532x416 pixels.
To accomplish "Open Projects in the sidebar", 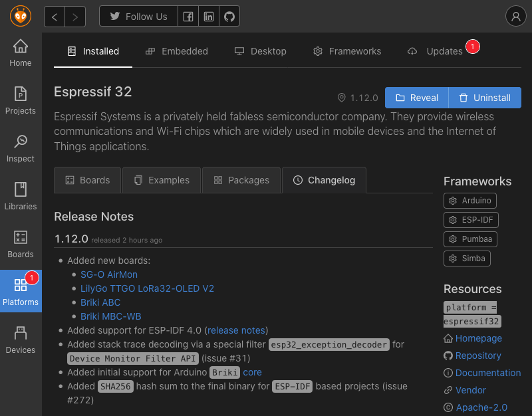I will click(x=21, y=101).
